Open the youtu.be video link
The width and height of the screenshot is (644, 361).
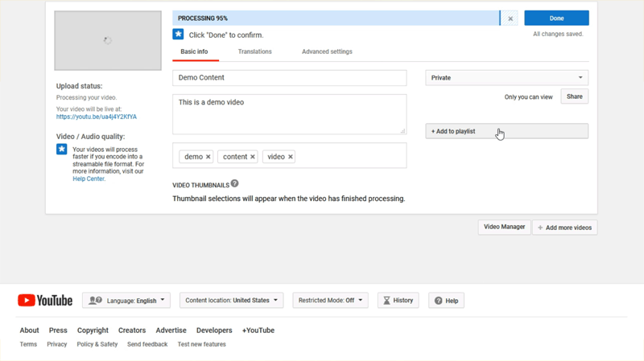97,117
